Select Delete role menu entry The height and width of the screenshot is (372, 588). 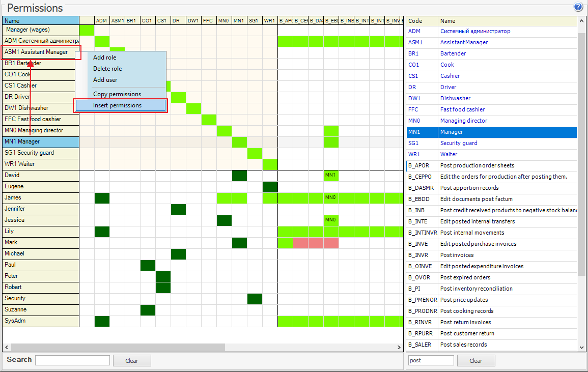[x=107, y=69]
